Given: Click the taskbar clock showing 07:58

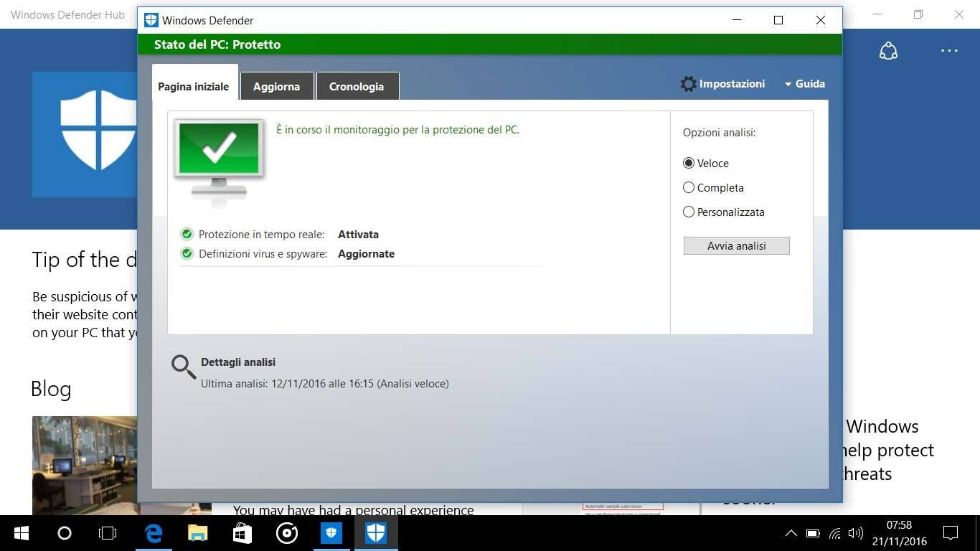Looking at the screenshot, I should pyautogui.click(x=899, y=533).
